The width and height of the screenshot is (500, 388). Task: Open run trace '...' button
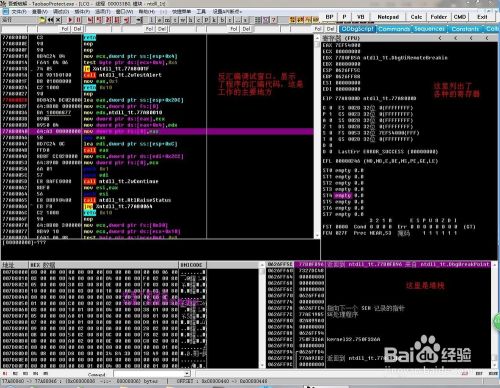point(238,20)
